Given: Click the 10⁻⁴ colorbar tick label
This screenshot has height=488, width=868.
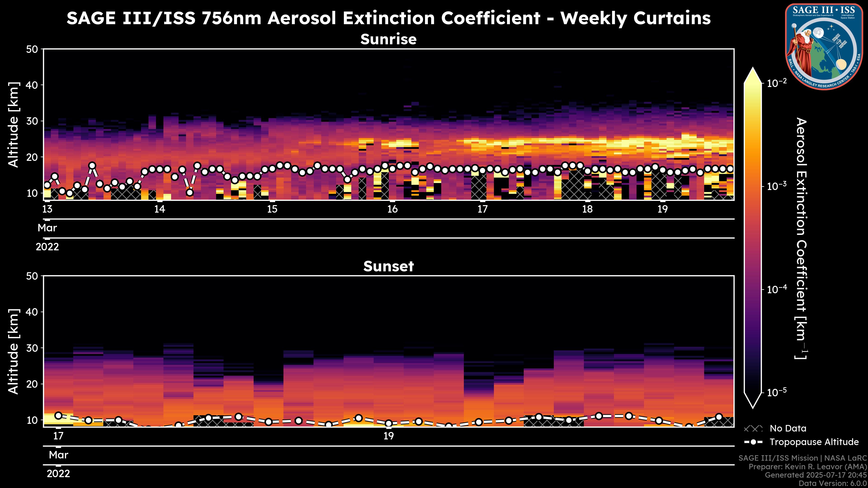Looking at the screenshot, I should [x=777, y=289].
